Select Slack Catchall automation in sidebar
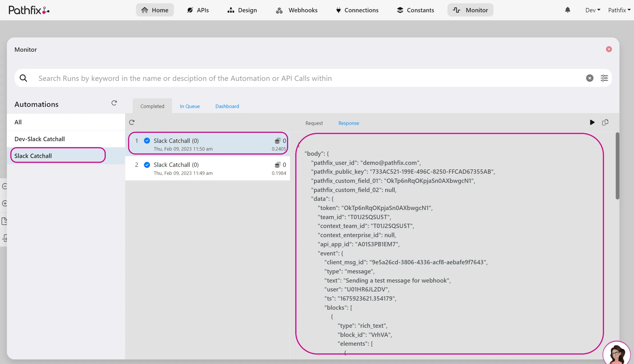 66,156
